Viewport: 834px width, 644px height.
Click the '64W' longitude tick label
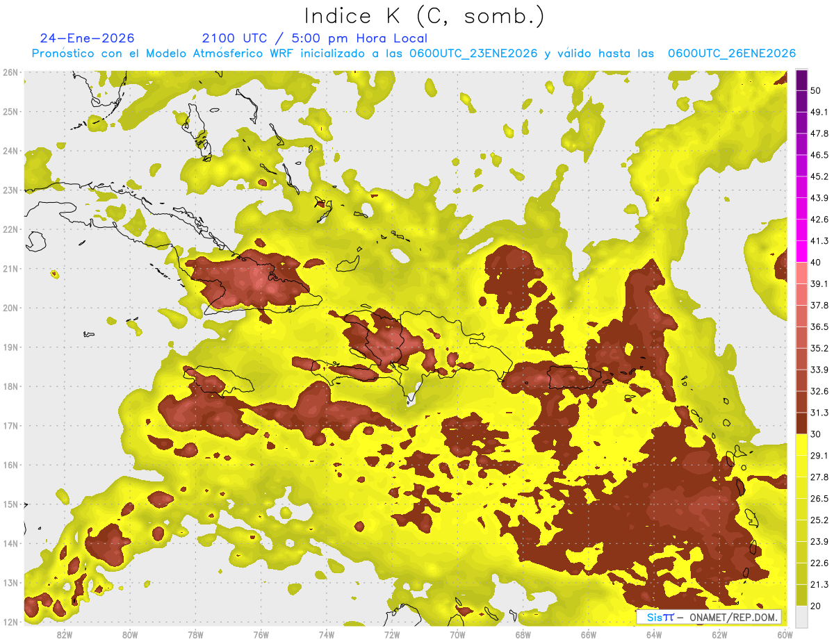(x=654, y=635)
